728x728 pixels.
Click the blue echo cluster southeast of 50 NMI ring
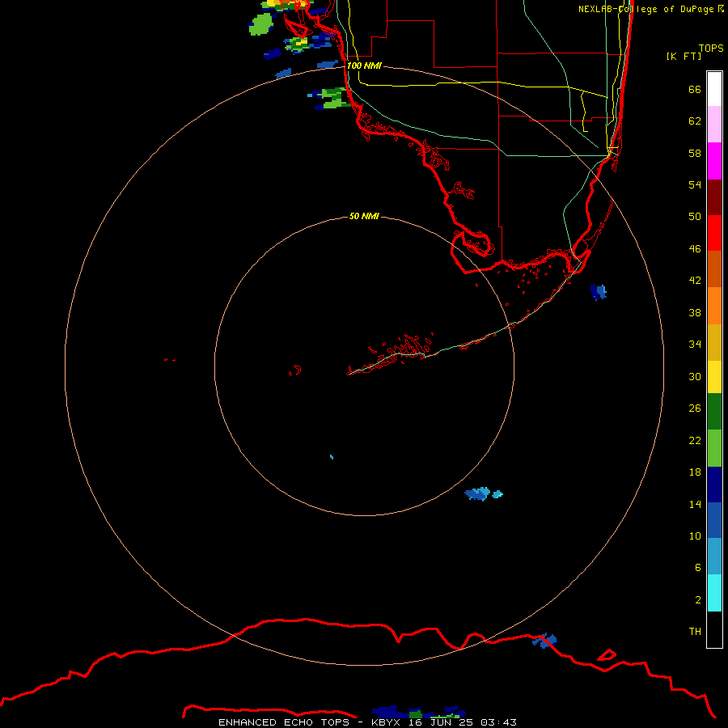click(483, 494)
